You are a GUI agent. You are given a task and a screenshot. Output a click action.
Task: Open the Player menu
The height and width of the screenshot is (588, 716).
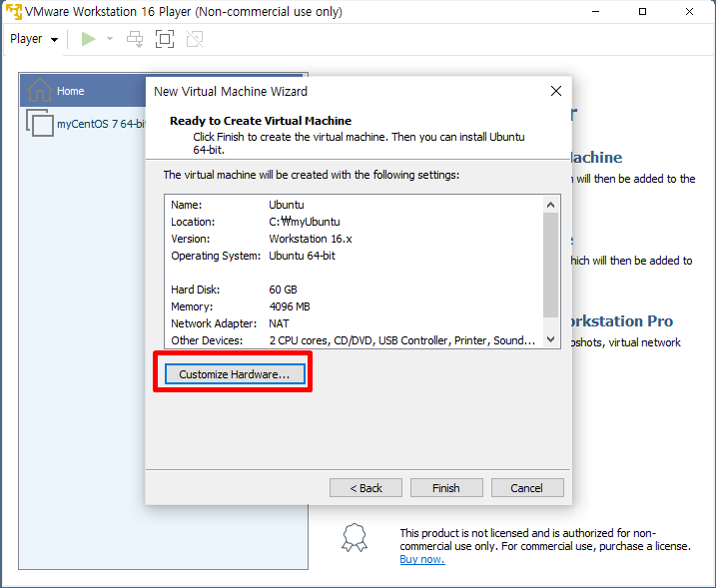point(34,39)
